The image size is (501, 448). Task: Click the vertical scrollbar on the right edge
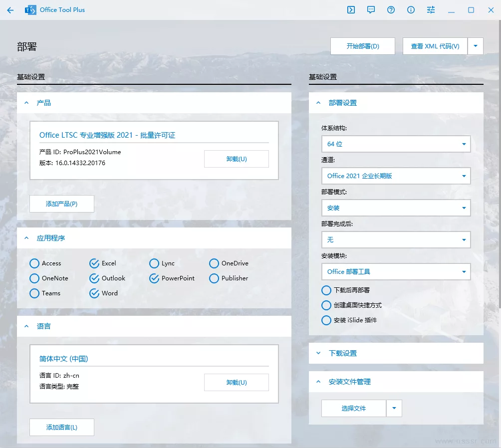[x=500, y=165]
